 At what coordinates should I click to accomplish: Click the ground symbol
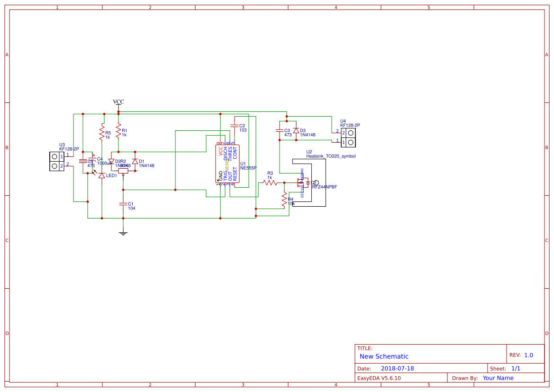click(123, 233)
